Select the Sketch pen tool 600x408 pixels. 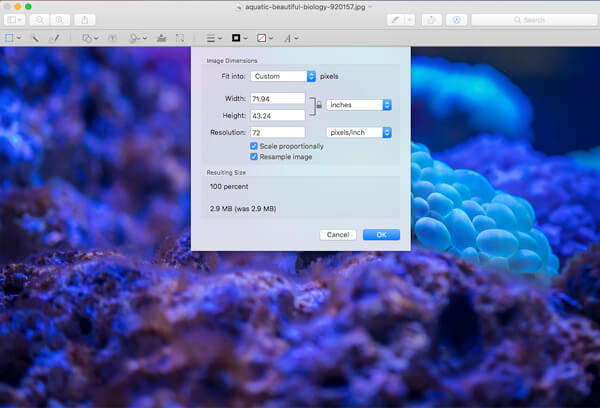pyautogui.click(x=53, y=38)
